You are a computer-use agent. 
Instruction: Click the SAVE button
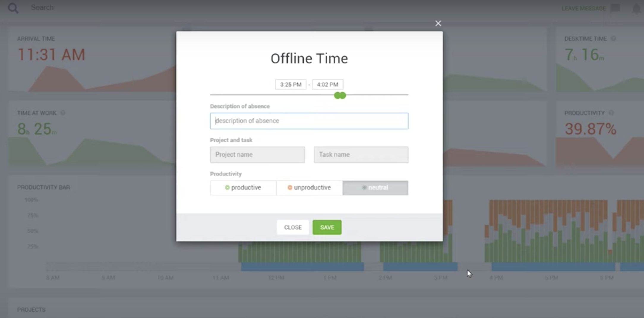click(x=327, y=227)
